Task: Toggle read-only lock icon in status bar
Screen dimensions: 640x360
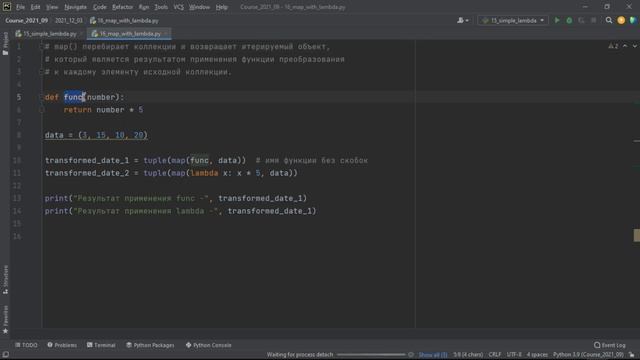Action: (632, 355)
